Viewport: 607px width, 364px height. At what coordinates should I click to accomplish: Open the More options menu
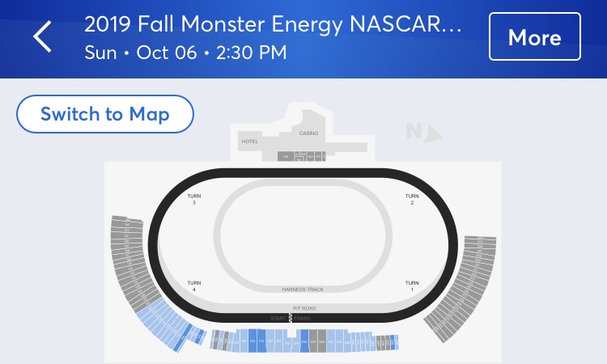tap(534, 37)
